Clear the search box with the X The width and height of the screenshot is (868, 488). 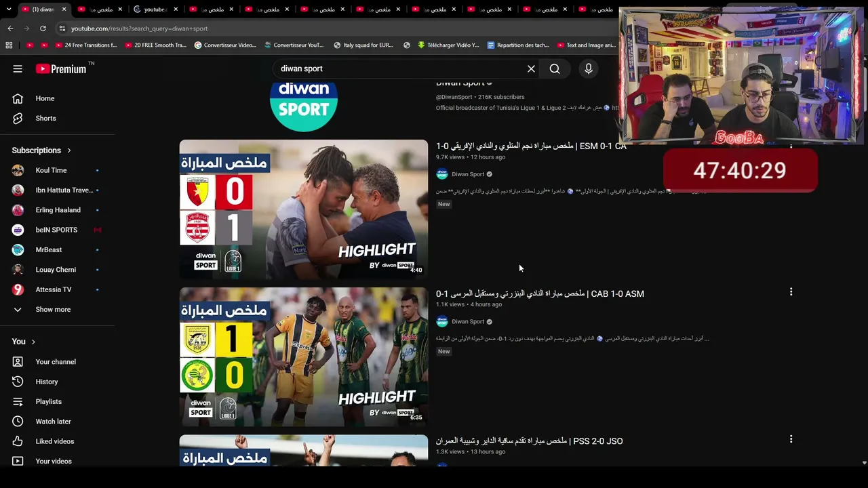[531, 68]
